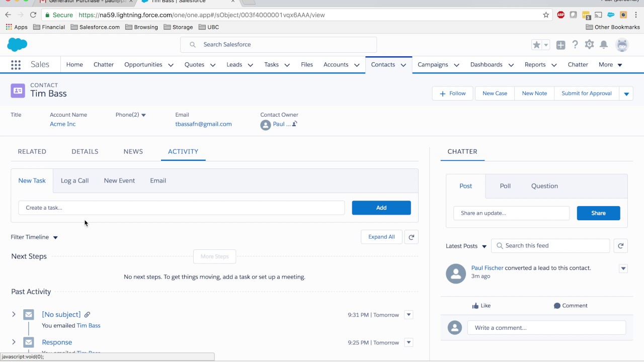644x362 pixels.
Task: Select the Email composer tab
Action: [x=158, y=180]
